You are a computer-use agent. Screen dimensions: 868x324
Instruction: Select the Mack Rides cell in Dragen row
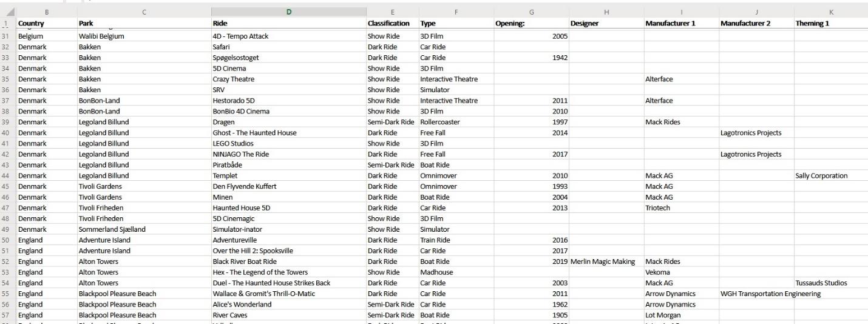[x=682, y=122]
